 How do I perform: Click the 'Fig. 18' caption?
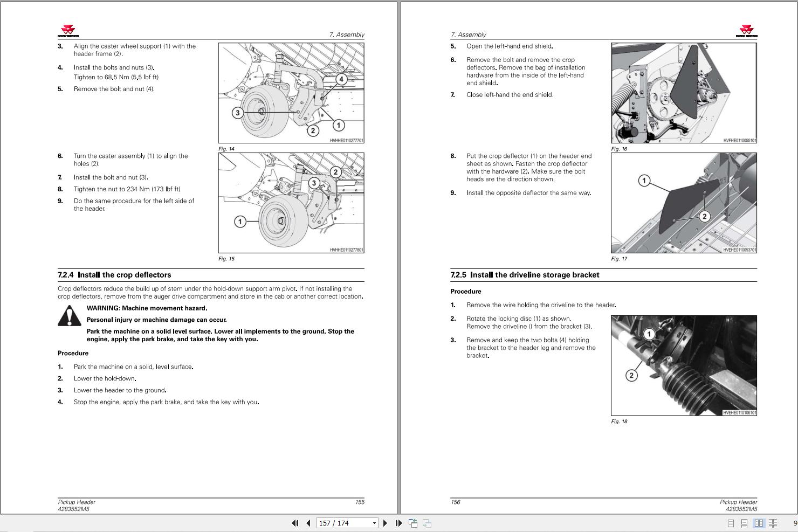click(619, 422)
